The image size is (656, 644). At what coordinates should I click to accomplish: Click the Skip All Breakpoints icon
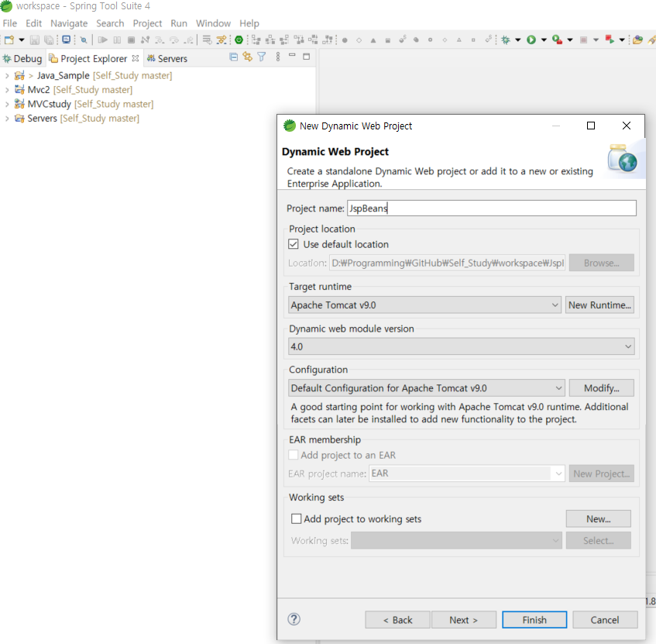84,40
